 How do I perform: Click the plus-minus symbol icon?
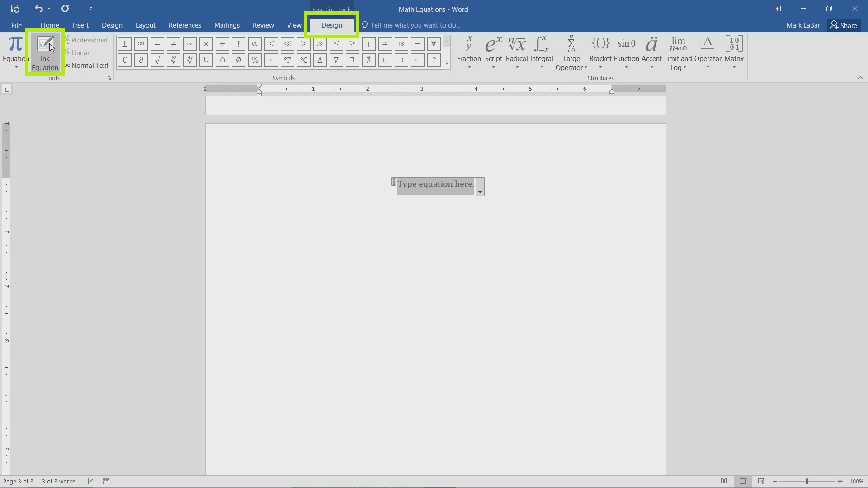tap(124, 43)
